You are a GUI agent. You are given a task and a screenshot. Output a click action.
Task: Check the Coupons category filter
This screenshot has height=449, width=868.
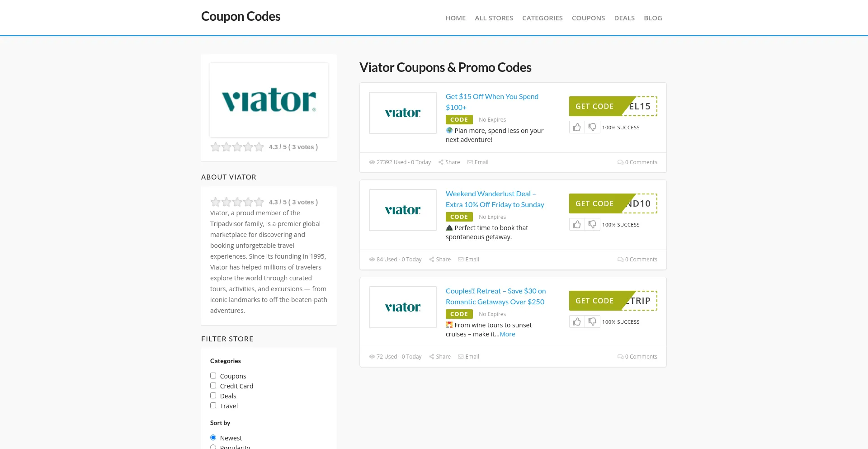pyautogui.click(x=213, y=376)
